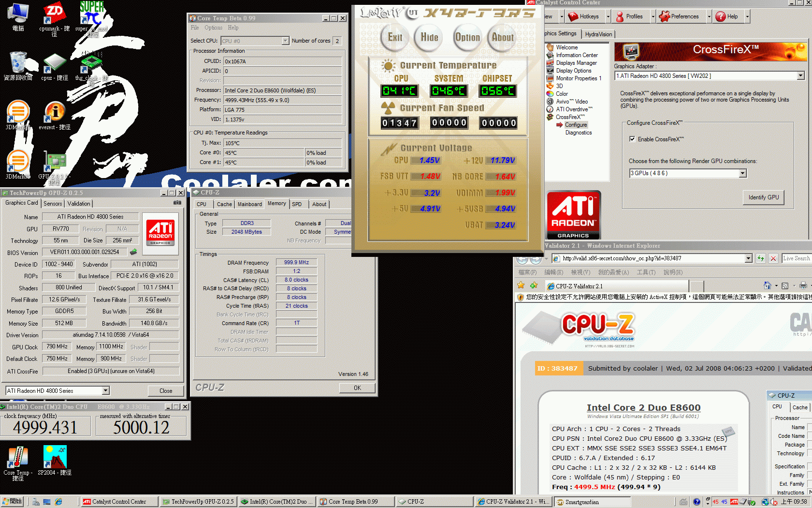Screen dimensions: 812x508
Task: Open the Internet Explorer address bar dropdown
Action: click(x=748, y=258)
